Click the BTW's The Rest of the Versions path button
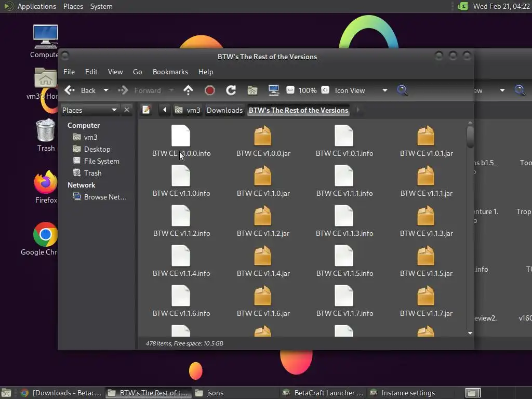 coord(299,110)
